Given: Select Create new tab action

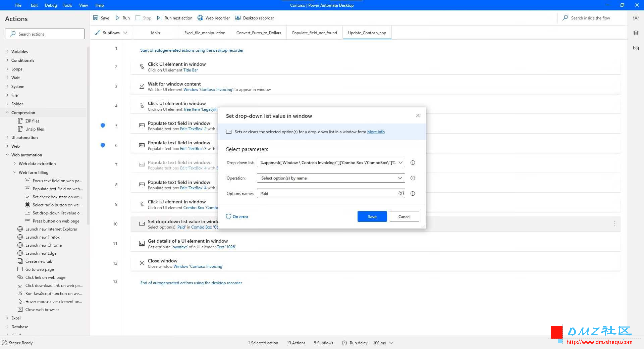Looking at the screenshot, I should (39, 261).
